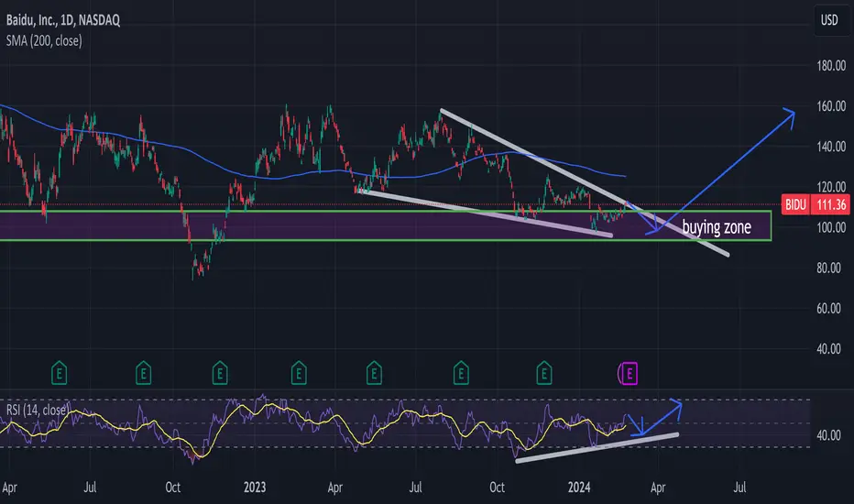This screenshot has height=504, width=854.
Task: Click the 40.00 label on the RSI axis
Action: tap(829, 435)
